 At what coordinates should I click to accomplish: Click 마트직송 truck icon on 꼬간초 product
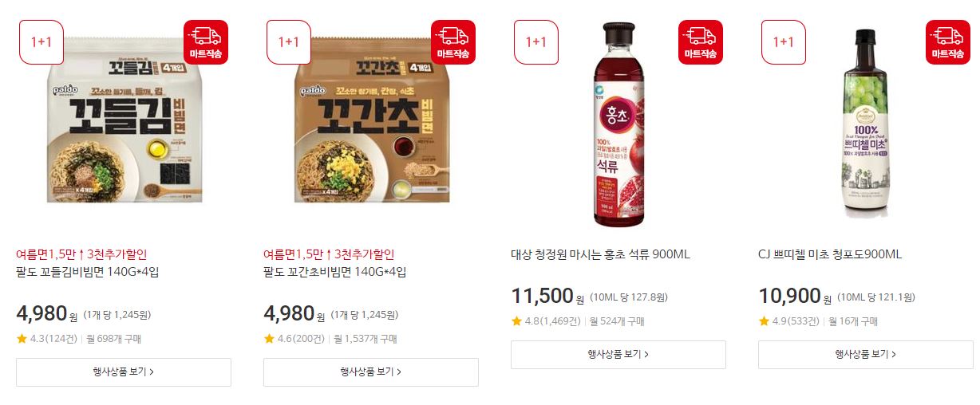(453, 42)
